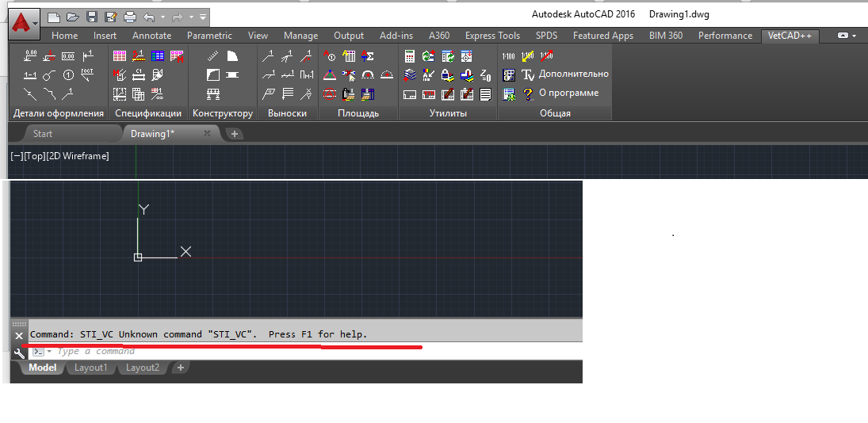Image resolution: width=868 pixels, height=423 pixels.
Task: Open the [Top] view controls menu
Action: click(34, 156)
